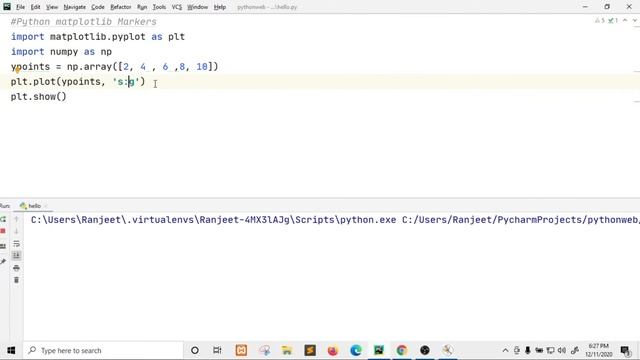The height and width of the screenshot is (360, 640).
Task: Open the View menu
Action: point(52,7)
